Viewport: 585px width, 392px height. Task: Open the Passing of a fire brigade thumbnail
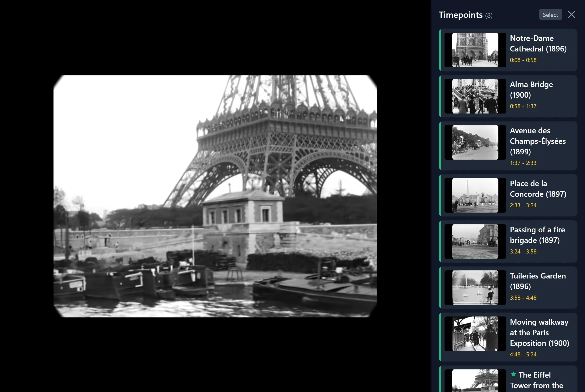click(x=475, y=241)
